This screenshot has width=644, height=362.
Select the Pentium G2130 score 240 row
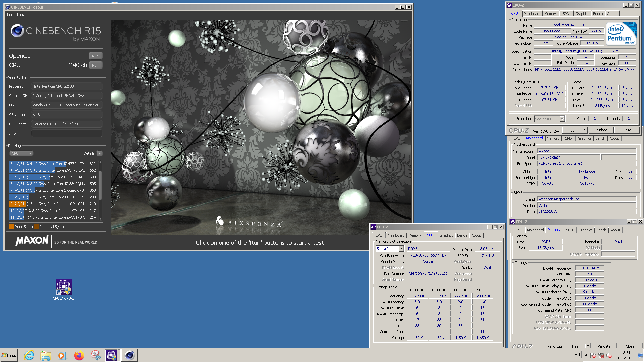pos(53,204)
